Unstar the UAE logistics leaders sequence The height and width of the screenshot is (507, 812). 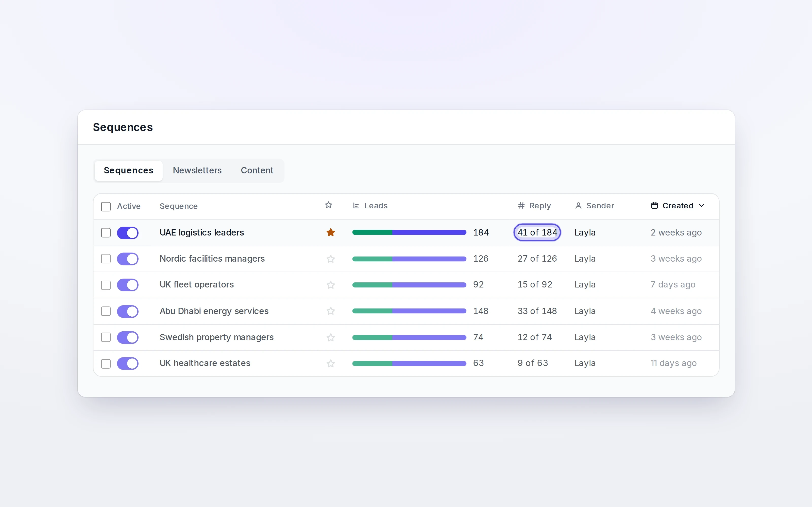(x=330, y=232)
